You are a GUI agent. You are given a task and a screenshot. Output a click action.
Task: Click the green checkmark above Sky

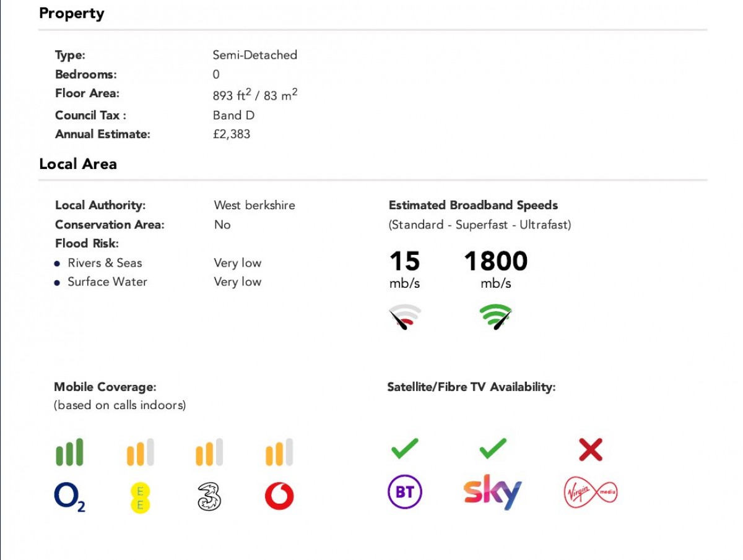(492, 449)
